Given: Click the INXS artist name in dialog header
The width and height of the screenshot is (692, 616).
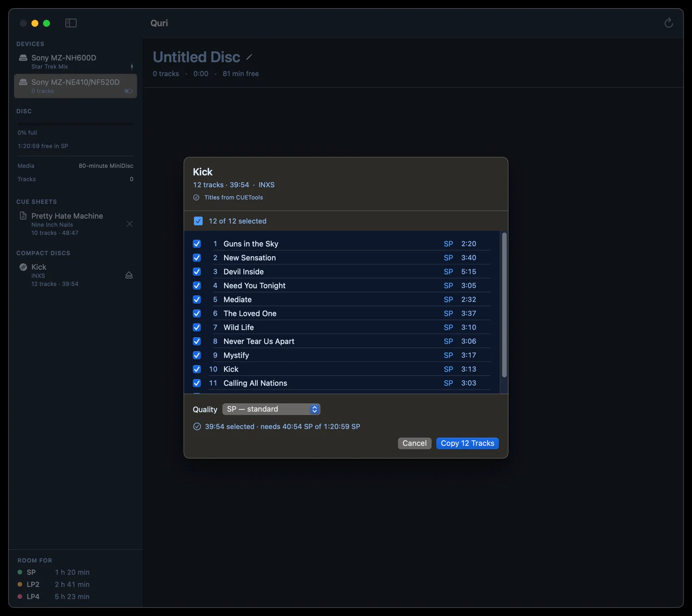Looking at the screenshot, I should tap(266, 185).
